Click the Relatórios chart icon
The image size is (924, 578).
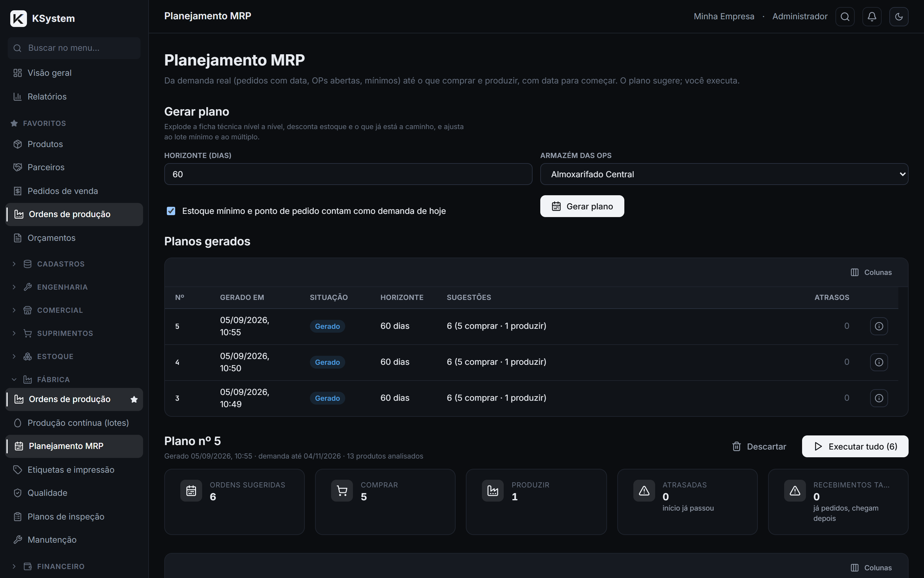pos(18,96)
